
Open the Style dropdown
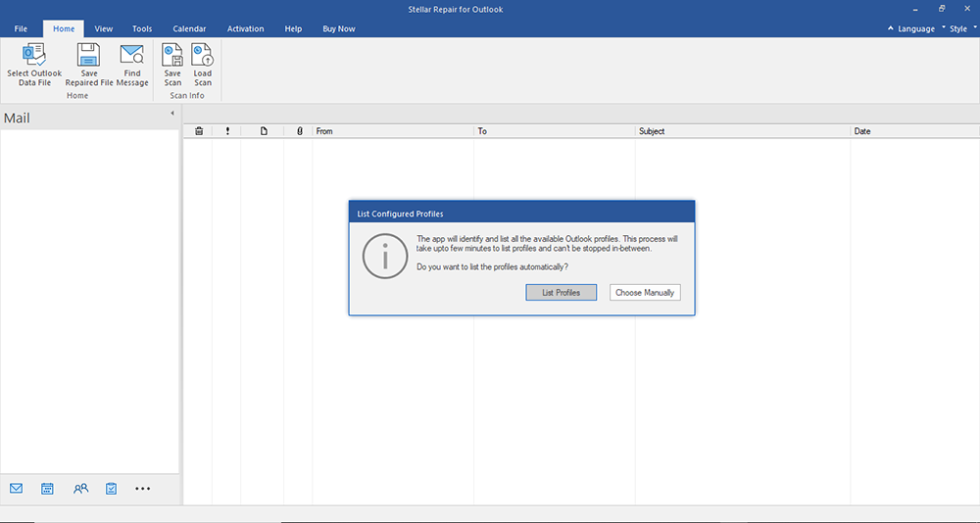(959, 28)
